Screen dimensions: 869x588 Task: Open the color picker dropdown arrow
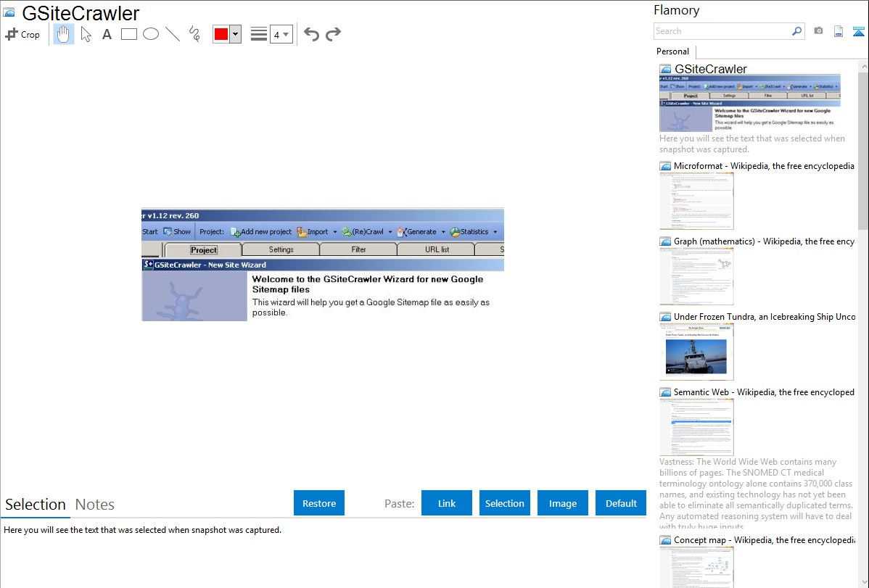(x=235, y=34)
